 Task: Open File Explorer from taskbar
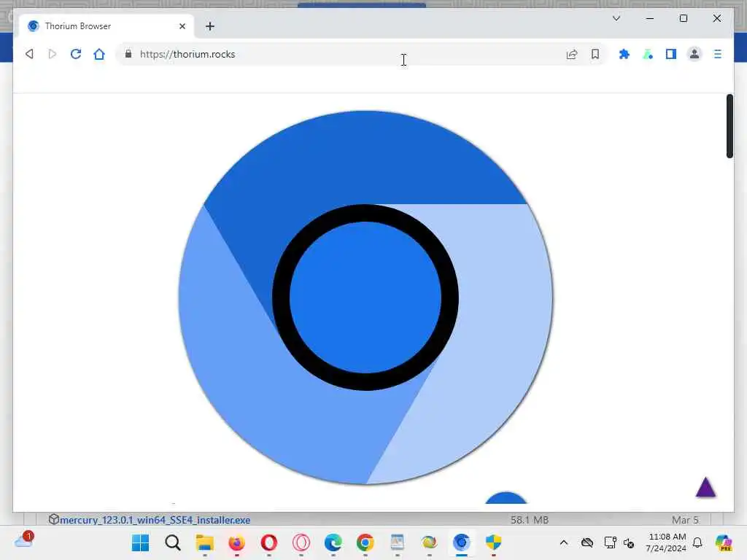pyautogui.click(x=205, y=542)
